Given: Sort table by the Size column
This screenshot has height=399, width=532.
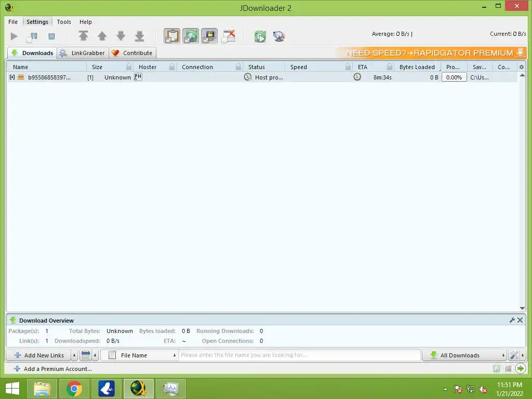Looking at the screenshot, I should (x=110, y=67).
